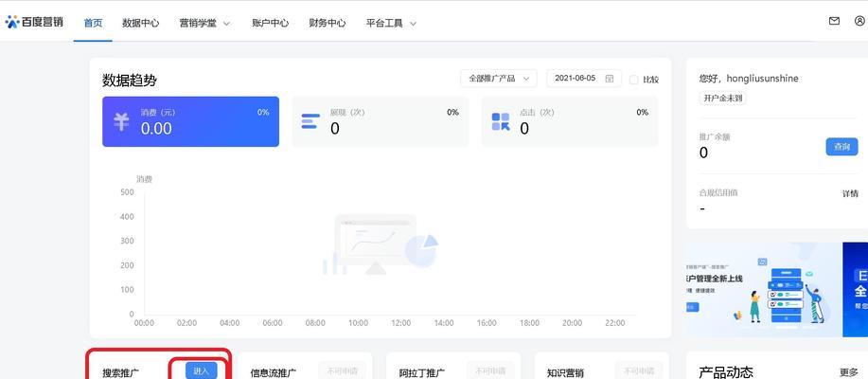868x379 pixels.
Task: Click the 阿拉丁推广 label
Action: click(422, 372)
